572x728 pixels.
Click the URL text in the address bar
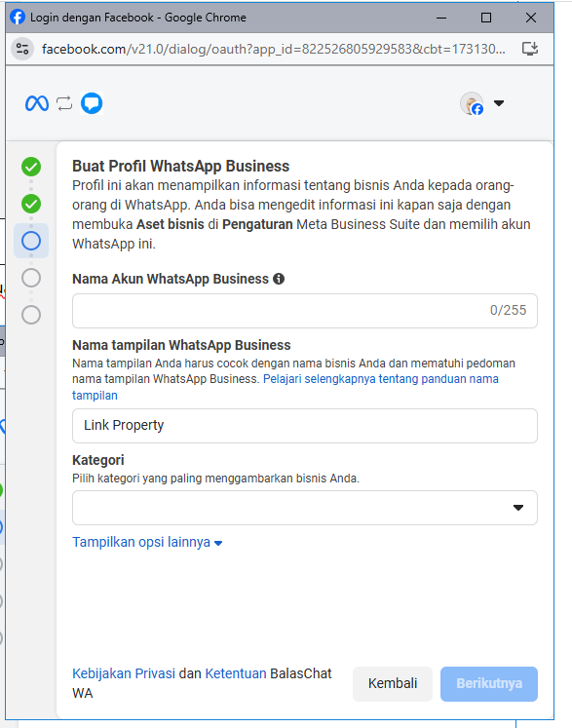(x=273, y=49)
